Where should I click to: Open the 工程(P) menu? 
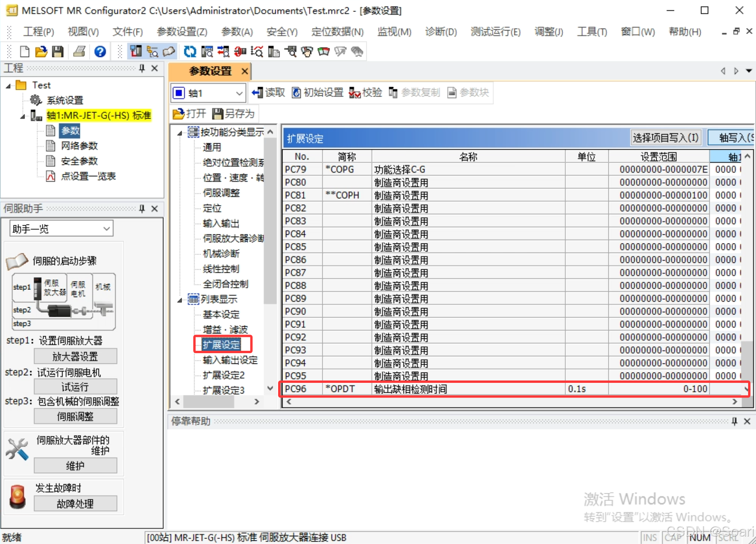click(x=38, y=31)
